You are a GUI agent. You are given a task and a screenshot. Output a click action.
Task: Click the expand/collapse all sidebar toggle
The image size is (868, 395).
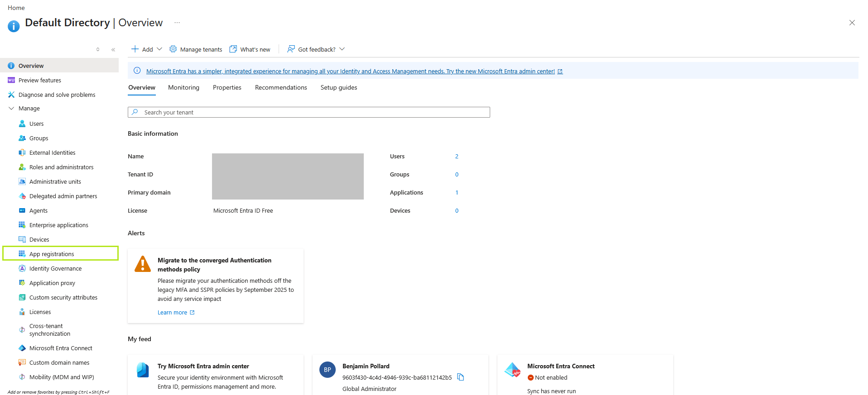point(98,49)
